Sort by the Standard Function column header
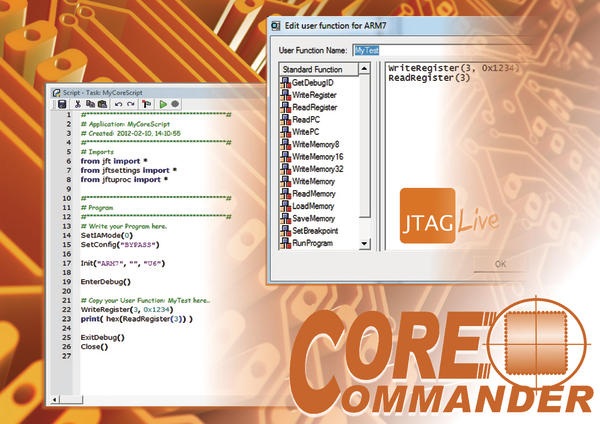 point(319,69)
